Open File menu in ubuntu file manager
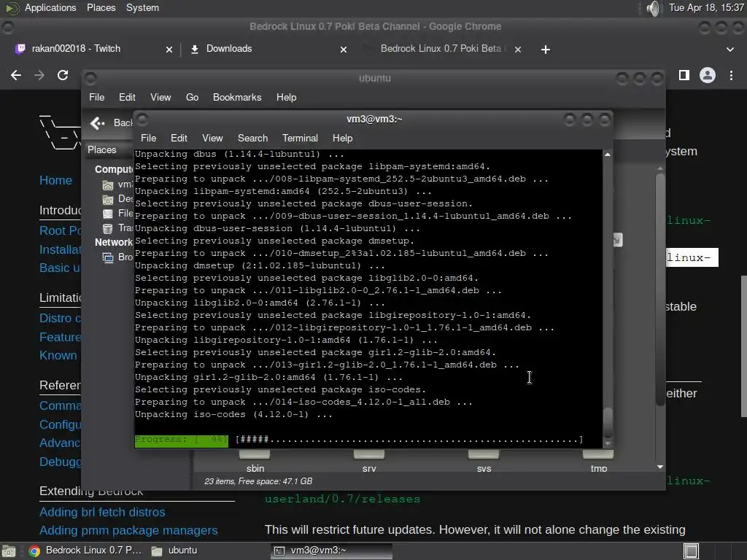 tap(97, 97)
